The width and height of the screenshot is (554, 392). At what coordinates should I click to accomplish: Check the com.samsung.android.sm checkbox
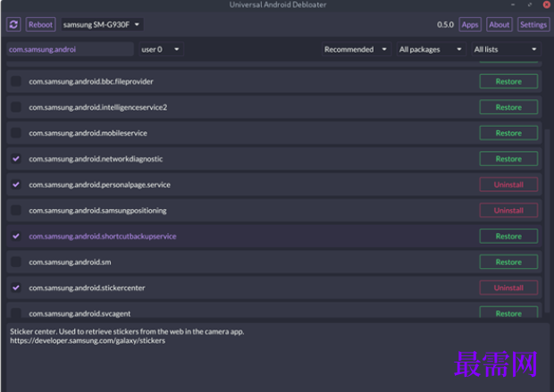point(16,262)
